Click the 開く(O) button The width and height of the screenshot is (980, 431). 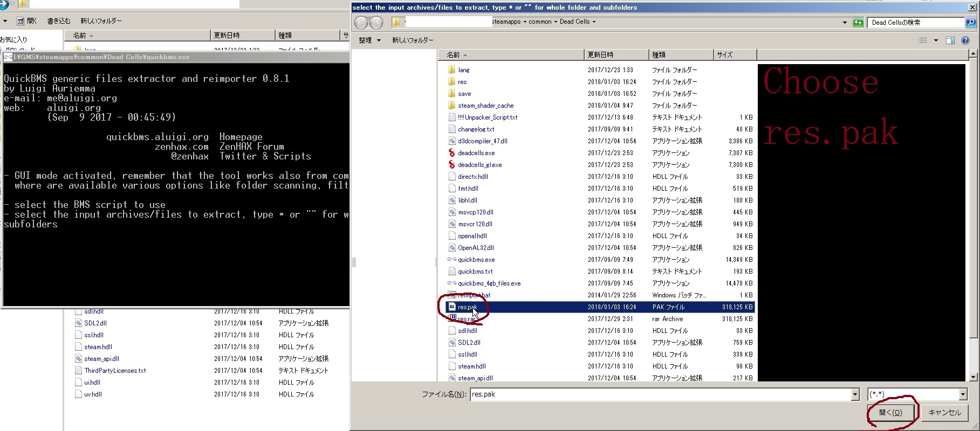(890, 413)
